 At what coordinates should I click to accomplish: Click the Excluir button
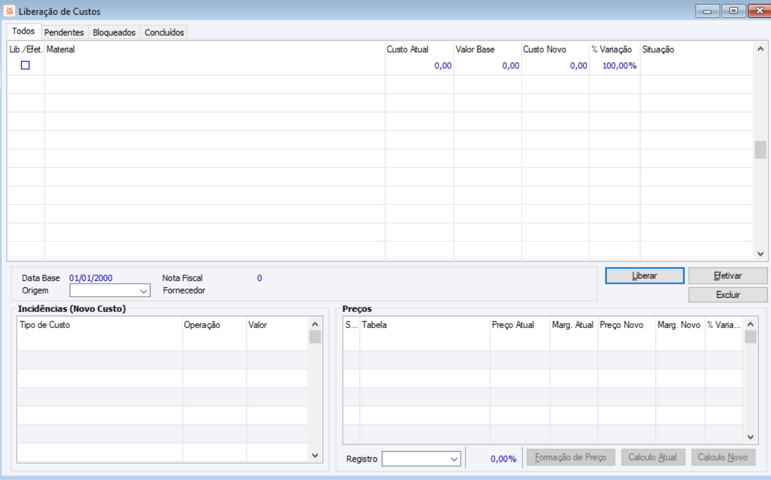click(728, 295)
